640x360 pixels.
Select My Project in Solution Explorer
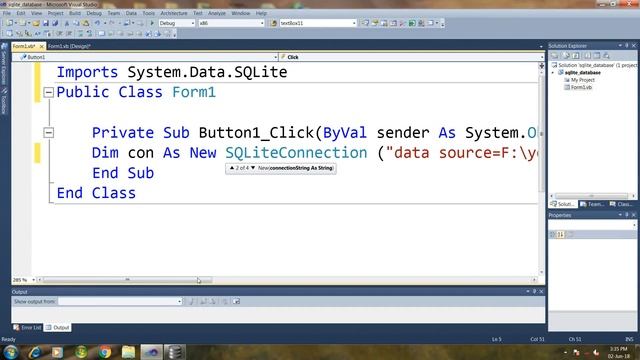(582, 80)
